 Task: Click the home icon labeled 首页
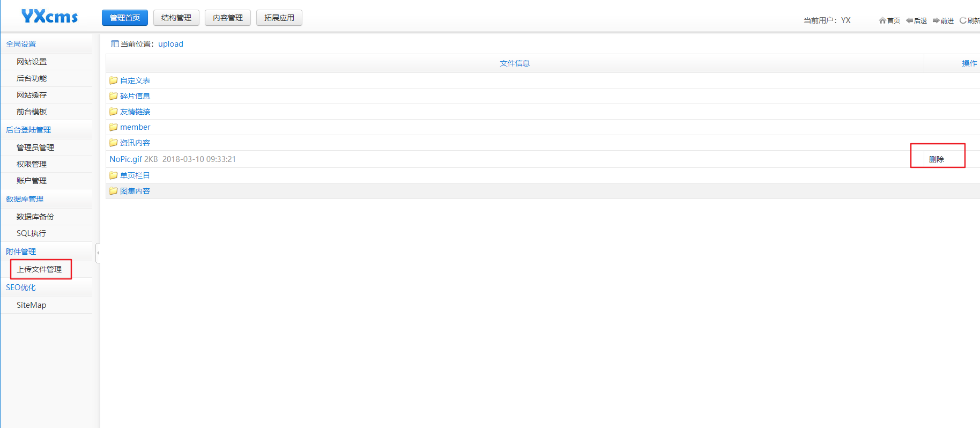tap(882, 20)
